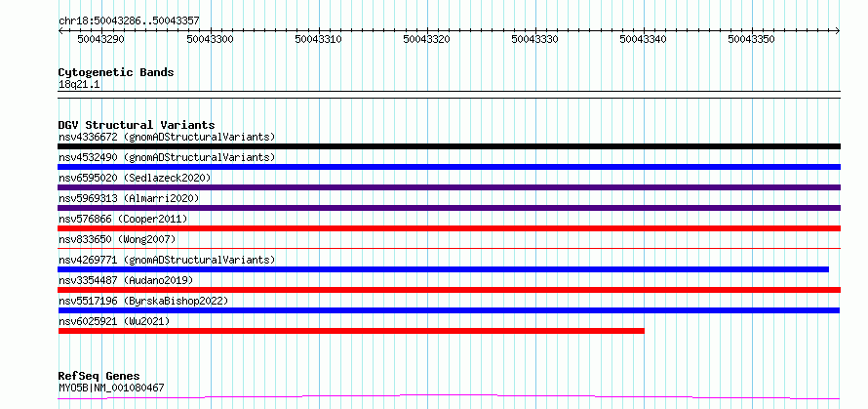Click the DGV Structural Variants track title
The width and height of the screenshot is (868, 409).
(137, 125)
